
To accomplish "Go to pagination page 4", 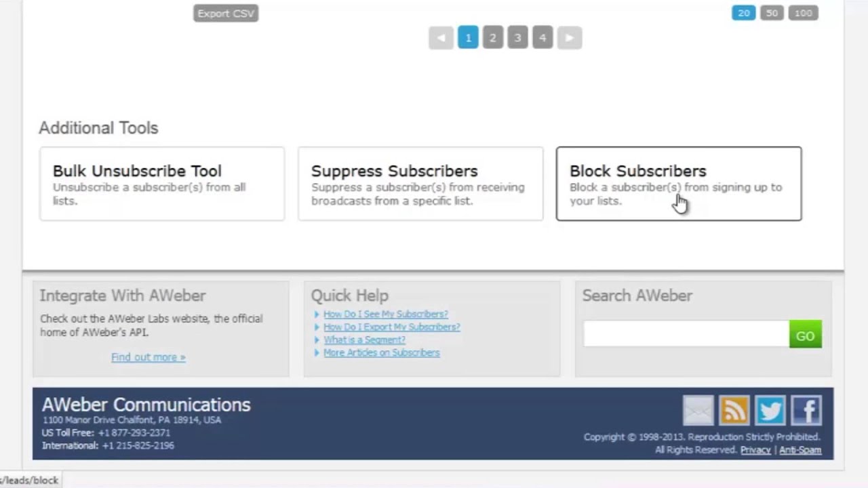I will point(542,38).
